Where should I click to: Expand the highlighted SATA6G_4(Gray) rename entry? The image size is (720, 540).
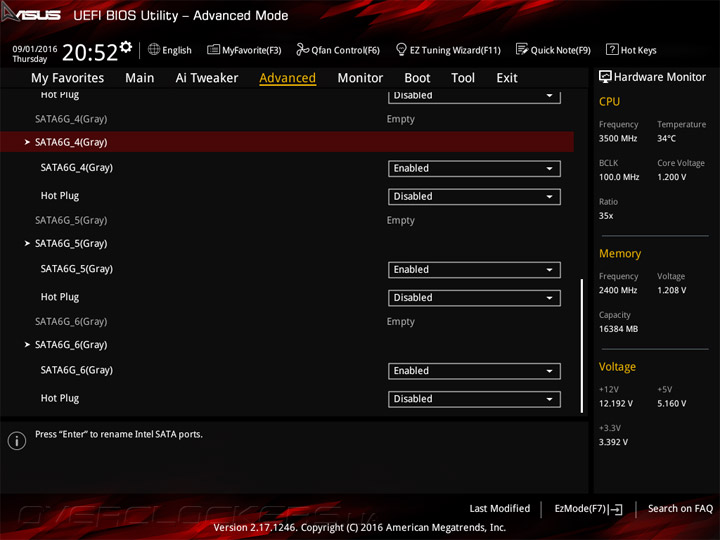tap(287, 142)
